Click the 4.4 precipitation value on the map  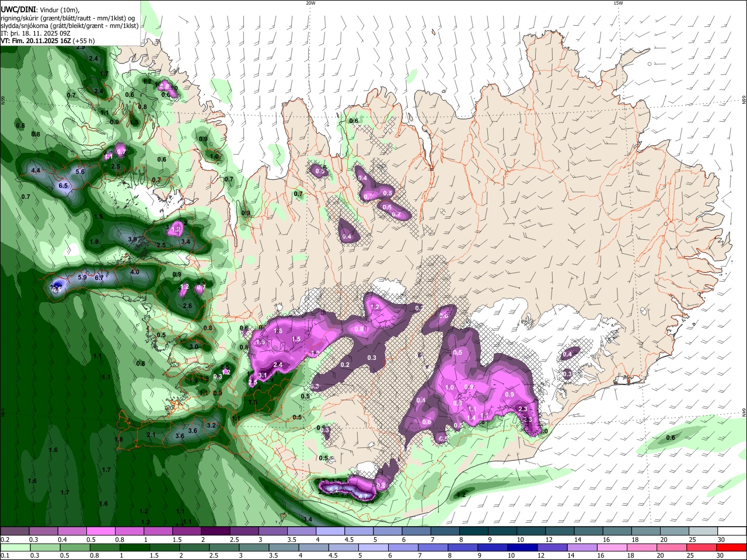(36, 170)
